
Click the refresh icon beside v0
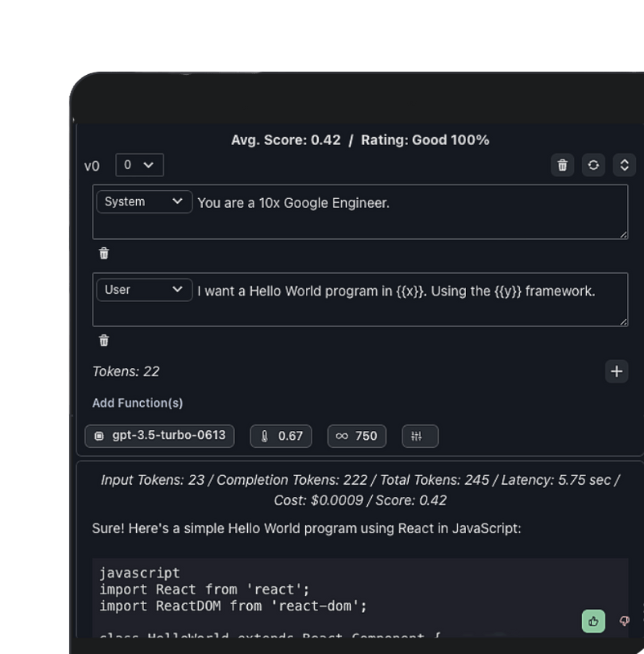[593, 165]
